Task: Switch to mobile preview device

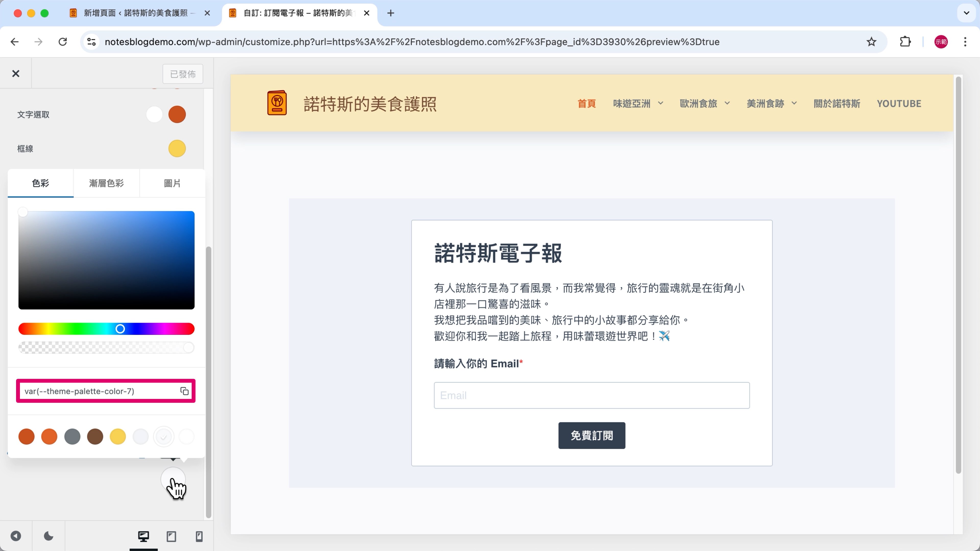Action: pyautogui.click(x=199, y=536)
